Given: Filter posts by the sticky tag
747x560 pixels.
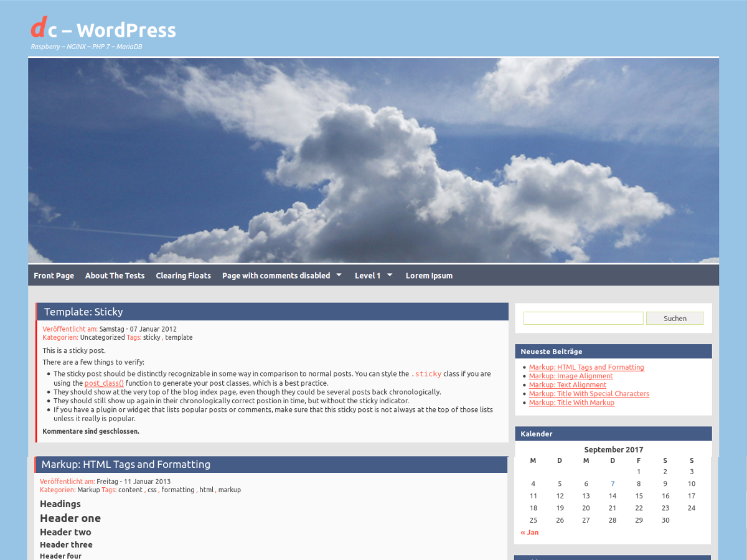Looking at the screenshot, I should coord(151,337).
